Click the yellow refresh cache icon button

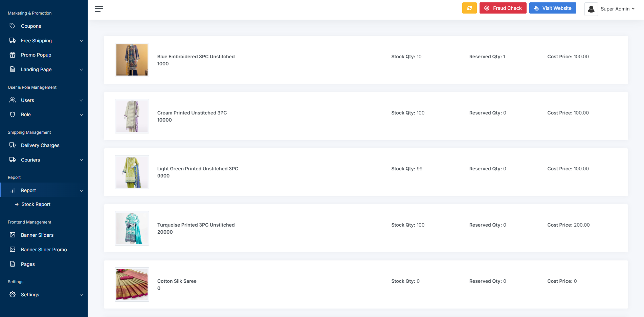tap(469, 8)
